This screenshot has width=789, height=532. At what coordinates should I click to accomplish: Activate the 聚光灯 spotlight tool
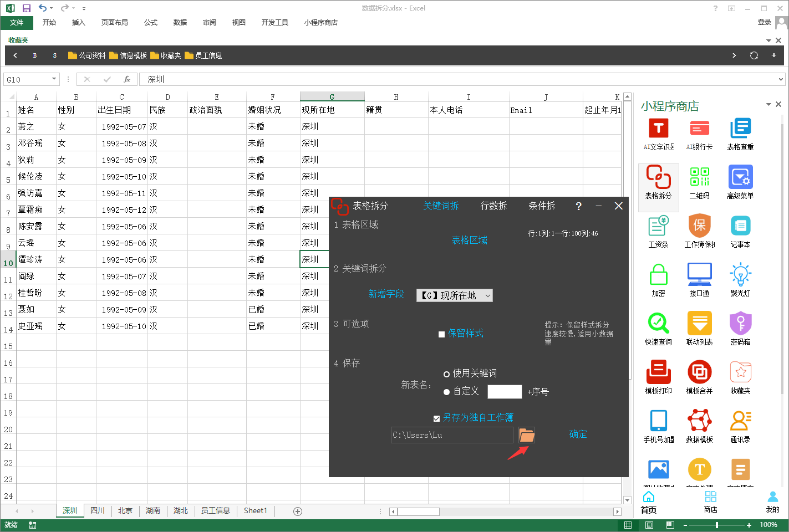pos(740,280)
